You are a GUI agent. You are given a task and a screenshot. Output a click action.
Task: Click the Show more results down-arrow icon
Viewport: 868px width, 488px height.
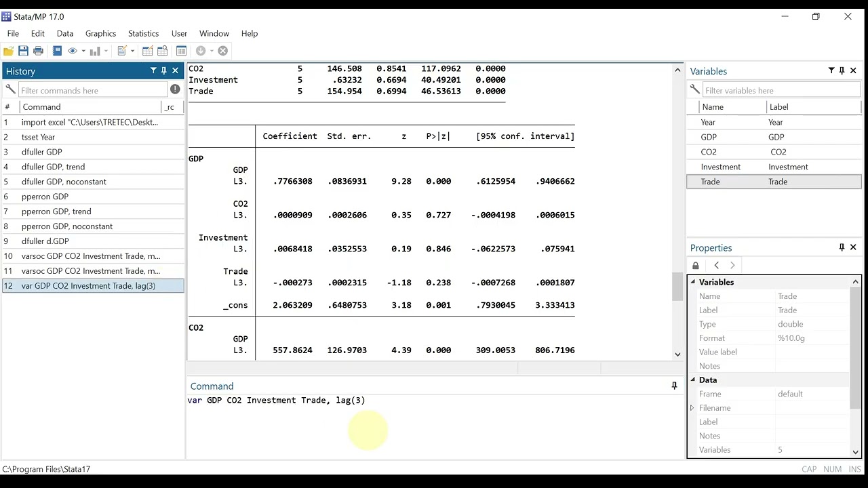[201, 51]
